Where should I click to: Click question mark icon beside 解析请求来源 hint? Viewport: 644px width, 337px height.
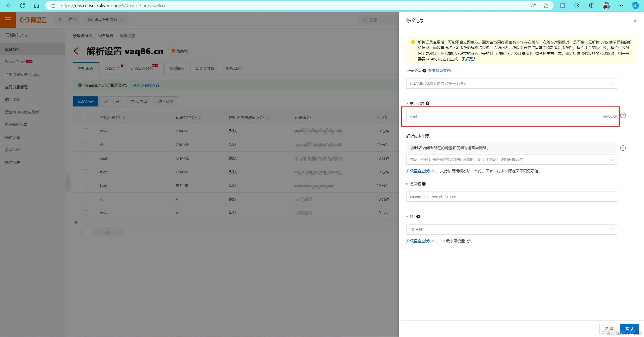[x=623, y=148]
